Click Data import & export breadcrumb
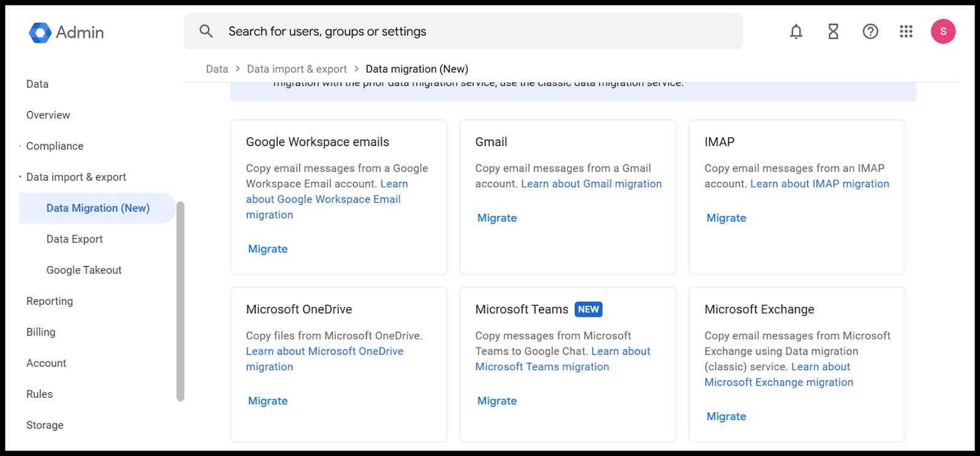This screenshot has height=456, width=980. (x=296, y=69)
